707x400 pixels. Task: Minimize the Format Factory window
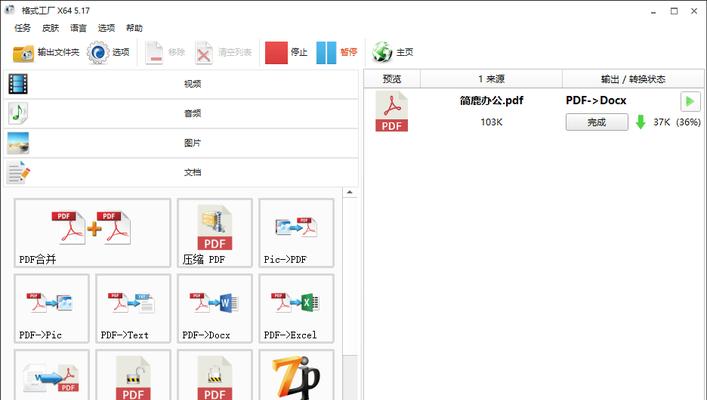pyautogui.click(x=653, y=11)
